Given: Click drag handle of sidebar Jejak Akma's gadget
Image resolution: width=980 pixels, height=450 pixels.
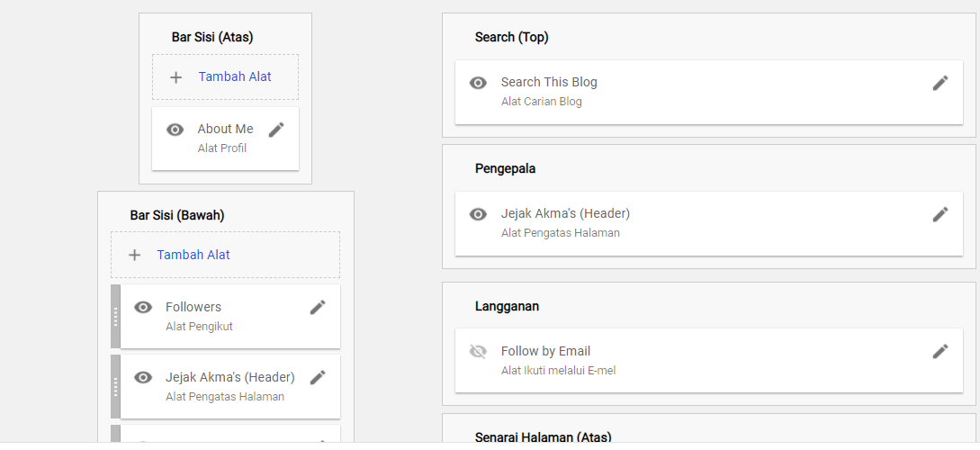Looking at the screenshot, I should [x=115, y=386].
